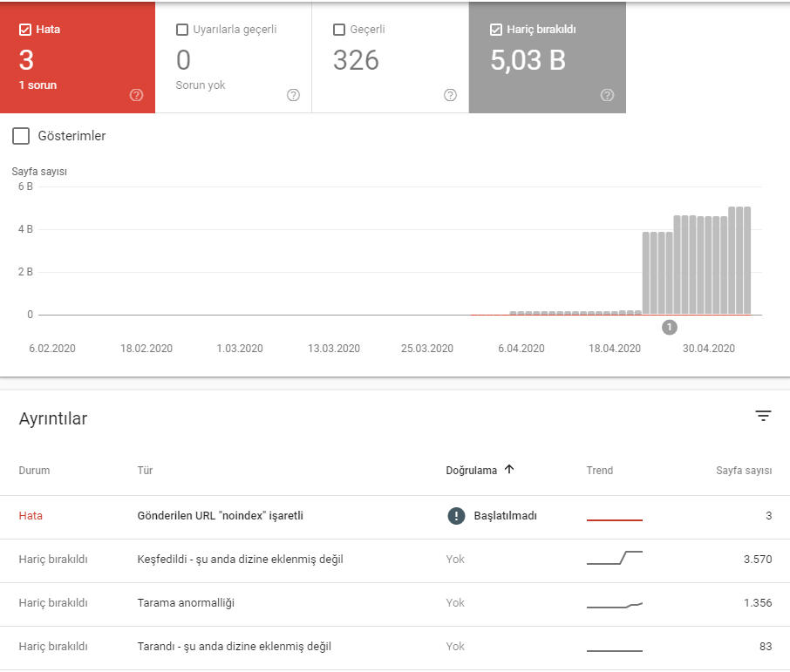790x672 pixels.
Task: Open help icon in Hariç bırakıldı card
Action: coord(607,95)
